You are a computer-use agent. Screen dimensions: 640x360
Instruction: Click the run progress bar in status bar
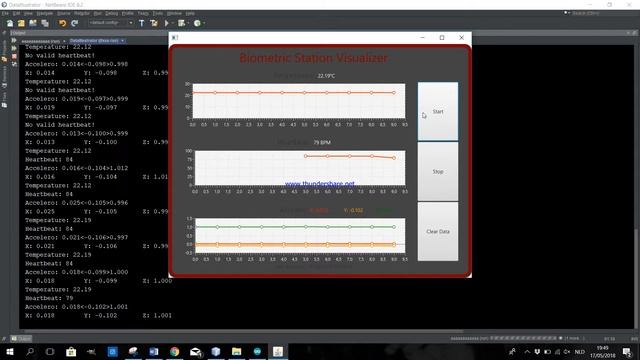tap(523, 338)
